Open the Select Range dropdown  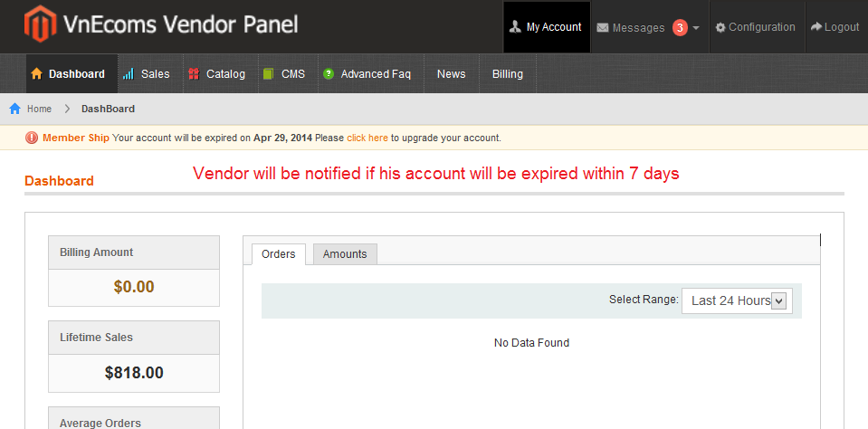point(737,300)
